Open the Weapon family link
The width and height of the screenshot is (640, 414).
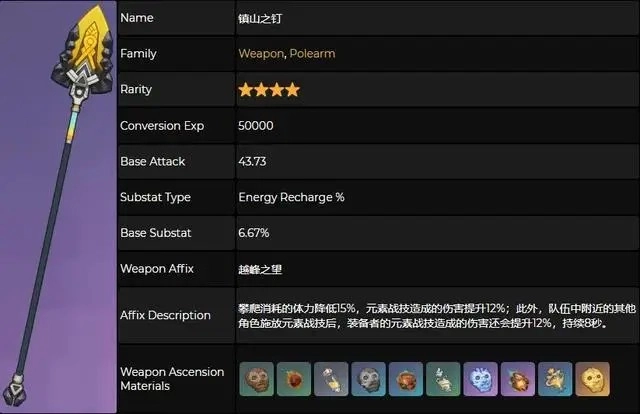pyautogui.click(x=261, y=53)
